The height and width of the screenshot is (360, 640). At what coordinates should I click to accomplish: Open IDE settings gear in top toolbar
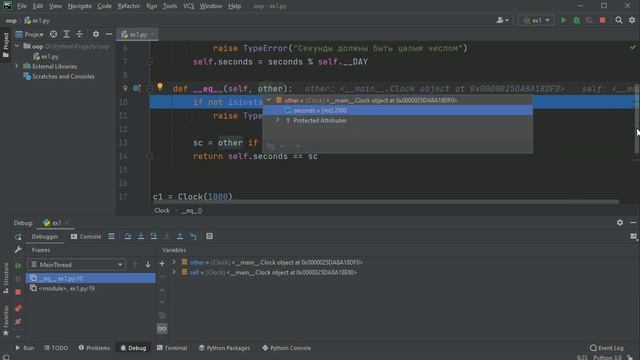pyautogui.click(x=632, y=20)
